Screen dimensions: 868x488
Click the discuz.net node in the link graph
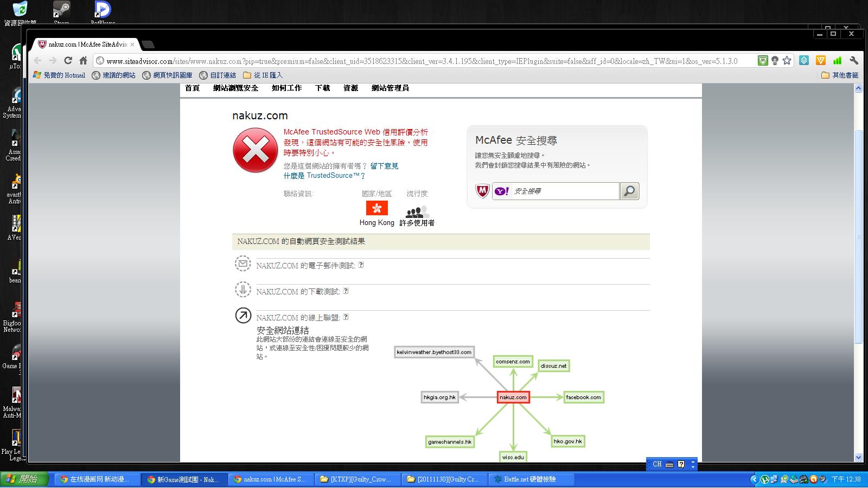[x=553, y=366]
